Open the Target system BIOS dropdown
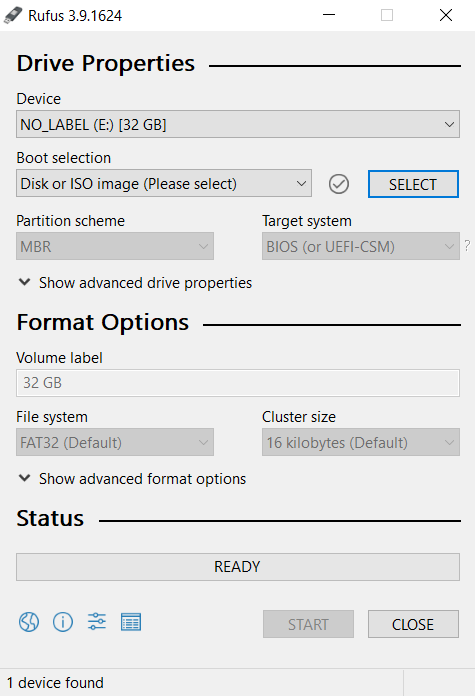475x696 pixels. (360, 246)
